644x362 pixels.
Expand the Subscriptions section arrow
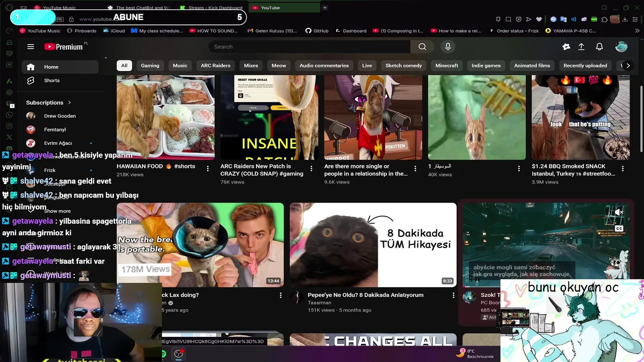pyautogui.click(x=69, y=103)
